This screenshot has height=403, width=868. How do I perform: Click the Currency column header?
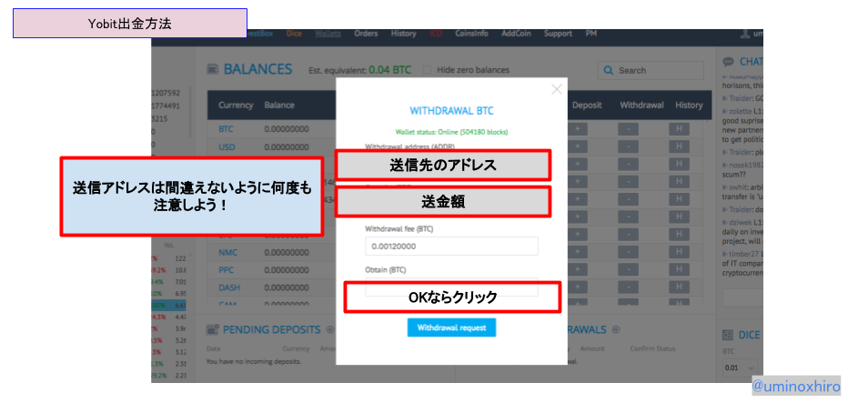(x=236, y=106)
